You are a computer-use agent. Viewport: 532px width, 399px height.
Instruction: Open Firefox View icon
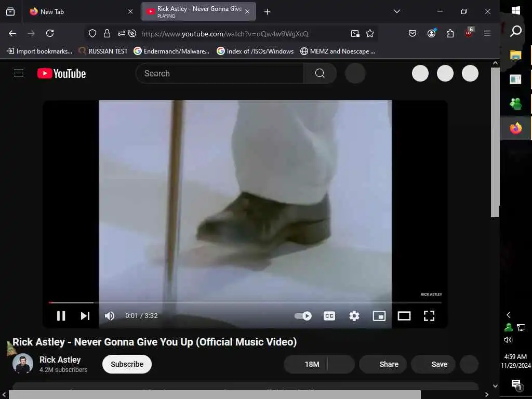(10, 12)
